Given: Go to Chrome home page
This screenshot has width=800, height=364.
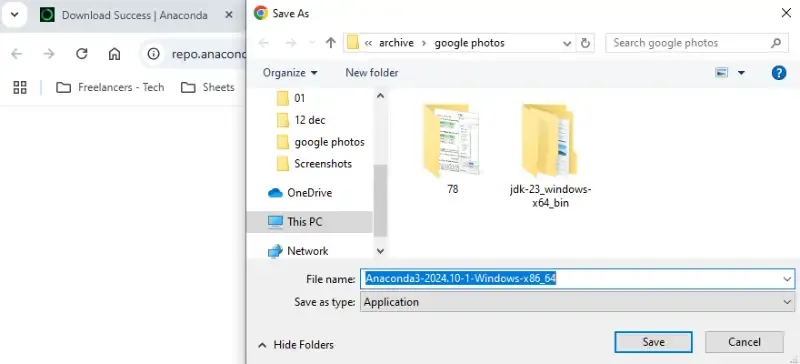Looking at the screenshot, I should (x=114, y=54).
